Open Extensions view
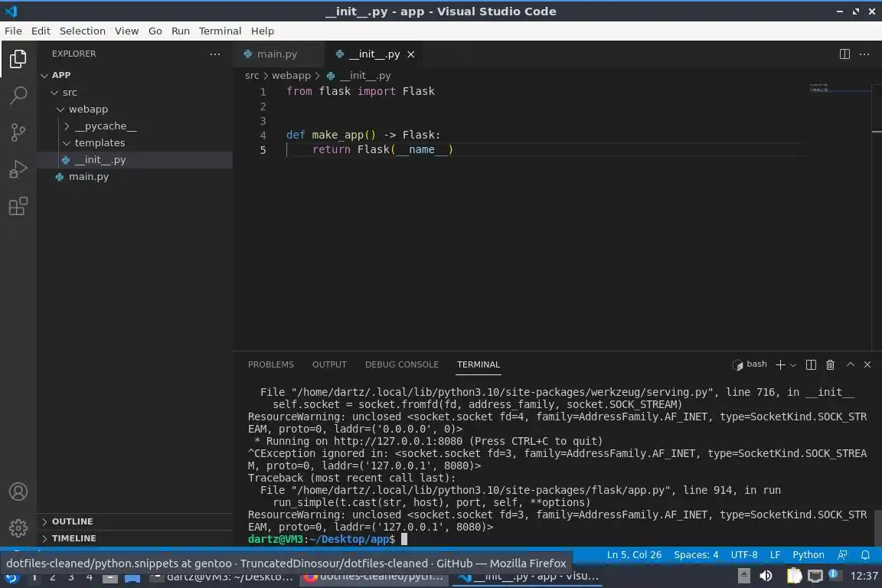 pos(18,207)
